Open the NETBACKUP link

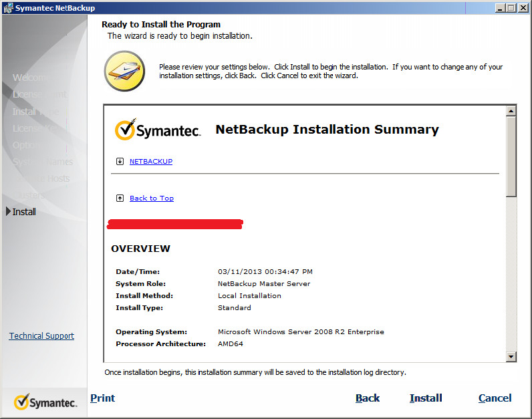pos(151,162)
